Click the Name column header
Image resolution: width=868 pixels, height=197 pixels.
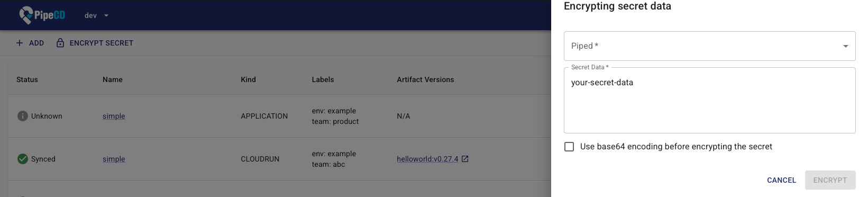coord(113,79)
